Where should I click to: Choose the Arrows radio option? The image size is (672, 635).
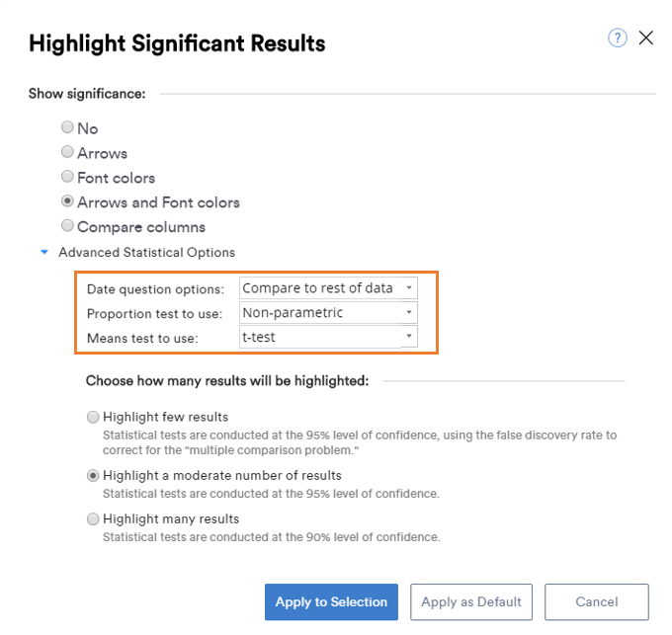point(67,151)
